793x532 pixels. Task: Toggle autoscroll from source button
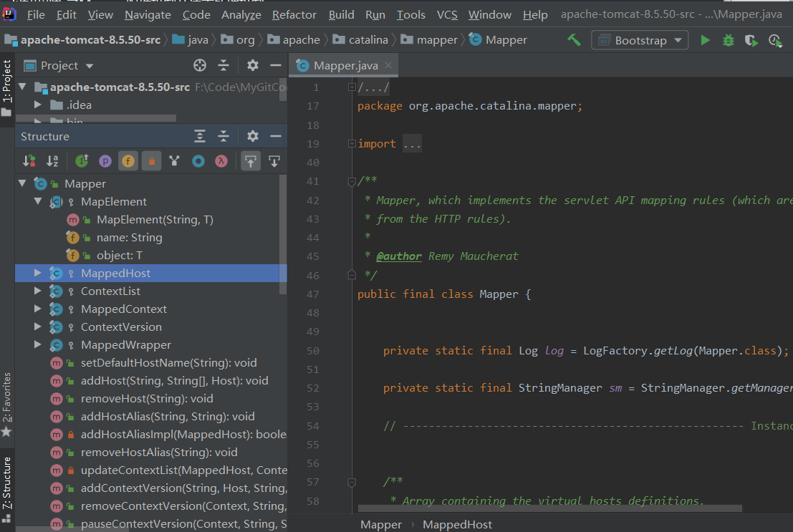pos(274,161)
